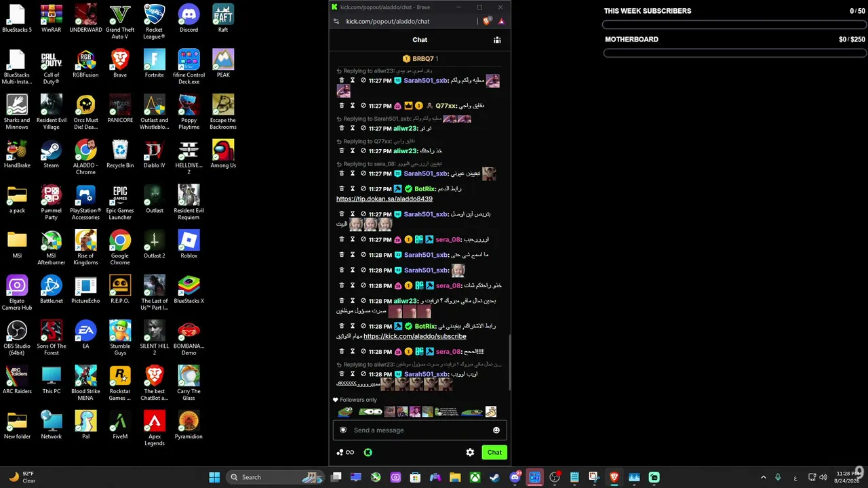Select the Battle.net desktop icon
Image resolution: width=868 pixels, height=488 pixels.
[51, 290]
